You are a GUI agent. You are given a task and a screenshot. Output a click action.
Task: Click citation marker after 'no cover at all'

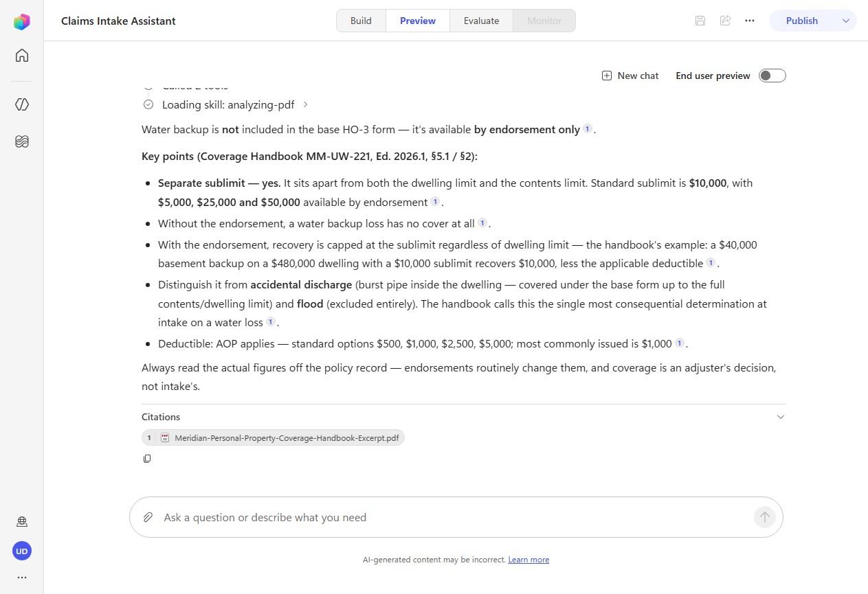coord(482,222)
